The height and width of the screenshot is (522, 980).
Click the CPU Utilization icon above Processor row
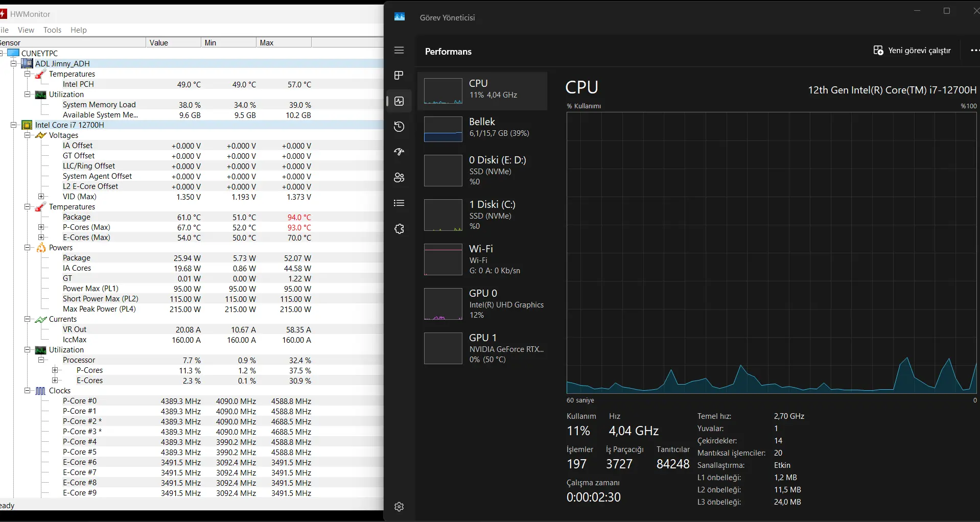[x=41, y=350]
